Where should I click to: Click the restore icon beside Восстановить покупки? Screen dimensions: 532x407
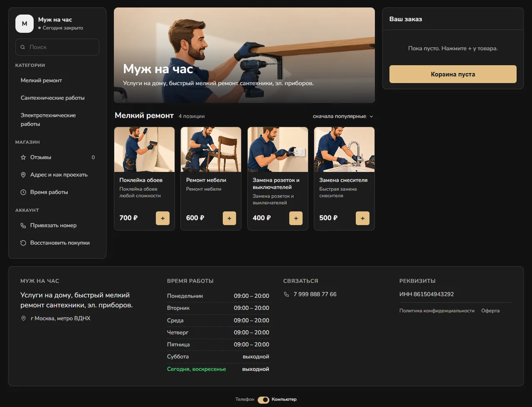(23, 243)
